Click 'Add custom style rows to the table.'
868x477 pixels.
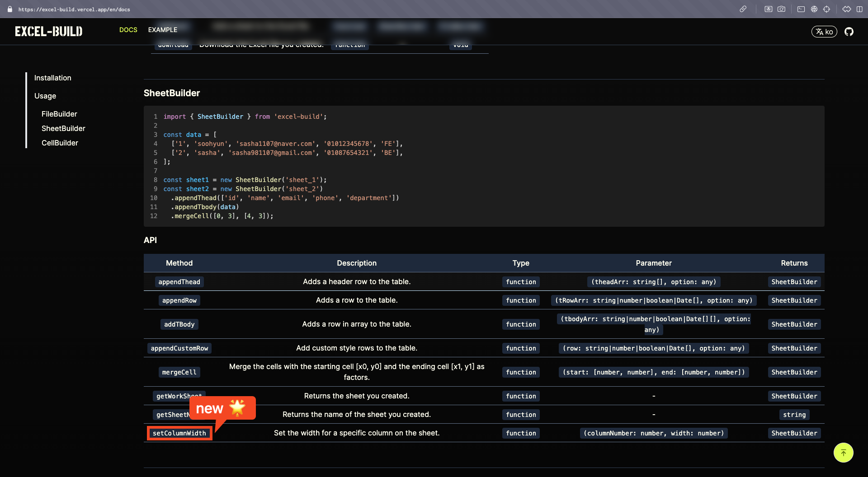(357, 348)
